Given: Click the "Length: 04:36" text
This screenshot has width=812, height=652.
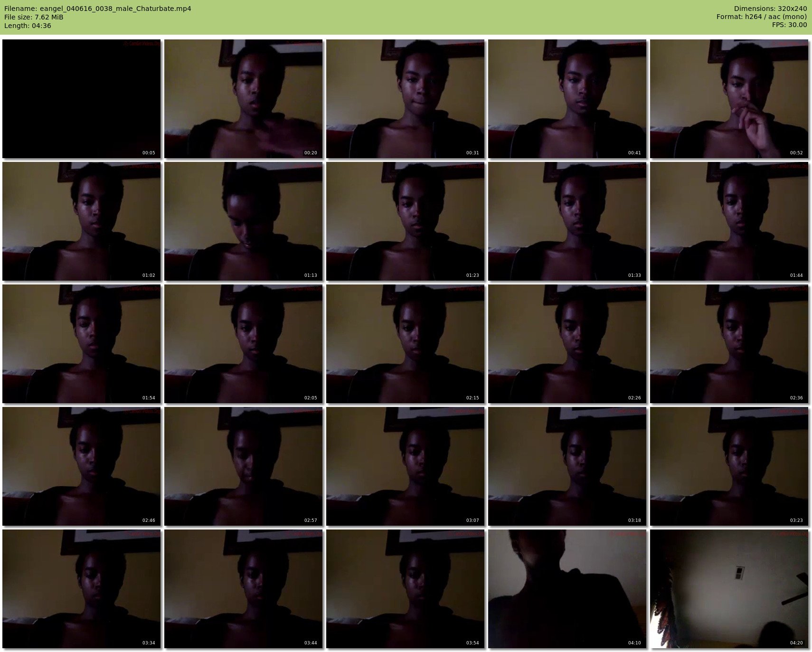Looking at the screenshot, I should [x=28, y=26].
